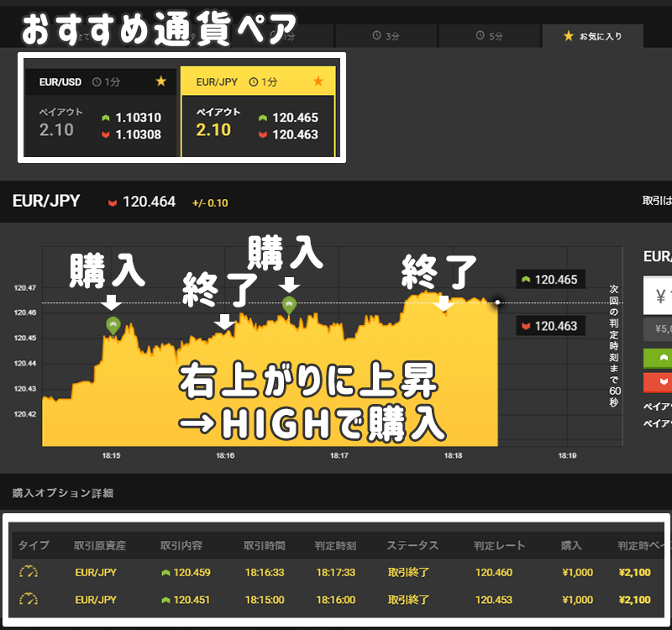672x630 pixels.
Task: Toggle favorite star on EUR/USD card
Action: (x=160, y=81)
